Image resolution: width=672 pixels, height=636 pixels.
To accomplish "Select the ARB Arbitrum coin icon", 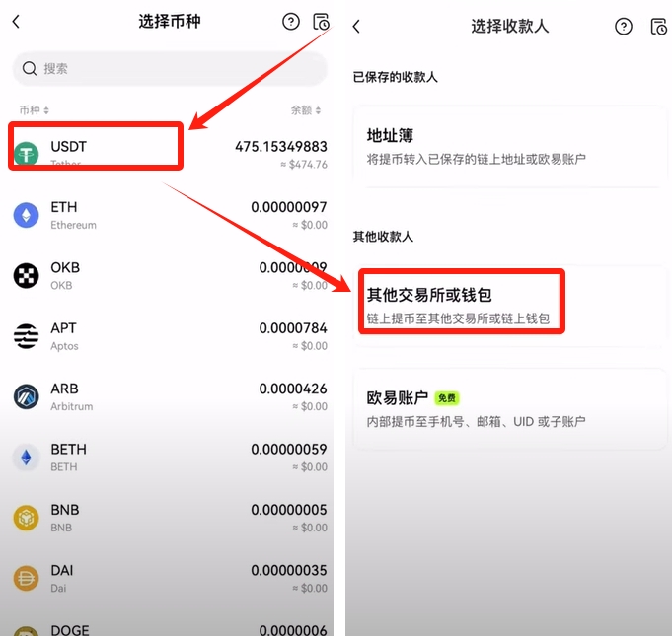I will tap(26, 396).
